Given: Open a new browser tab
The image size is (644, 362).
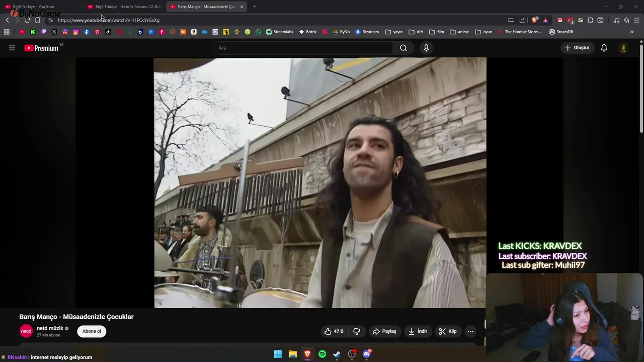Looking at the screenshot, I should point(254,7).
